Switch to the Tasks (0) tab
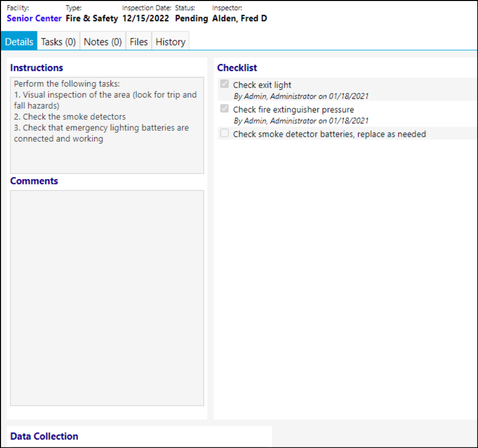Viewport: 478px width, 448px height. coord(58,41)
